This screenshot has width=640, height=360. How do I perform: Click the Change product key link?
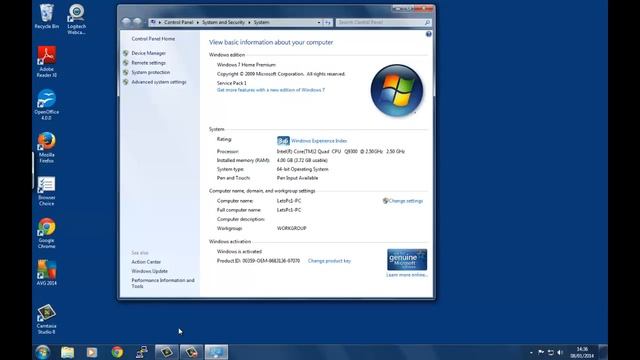point(329,261)
